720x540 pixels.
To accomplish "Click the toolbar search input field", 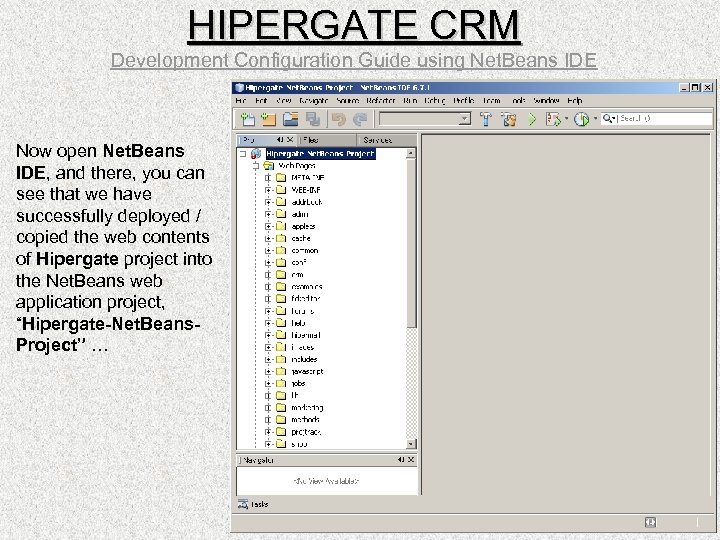I will 665,118.
